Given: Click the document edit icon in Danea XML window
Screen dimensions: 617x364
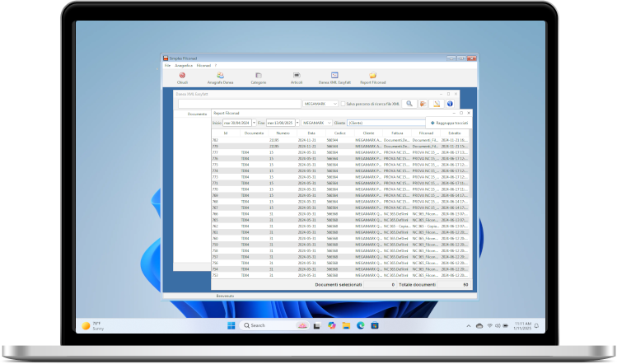Looking at the screenshot, I should (x=437, y=104).
